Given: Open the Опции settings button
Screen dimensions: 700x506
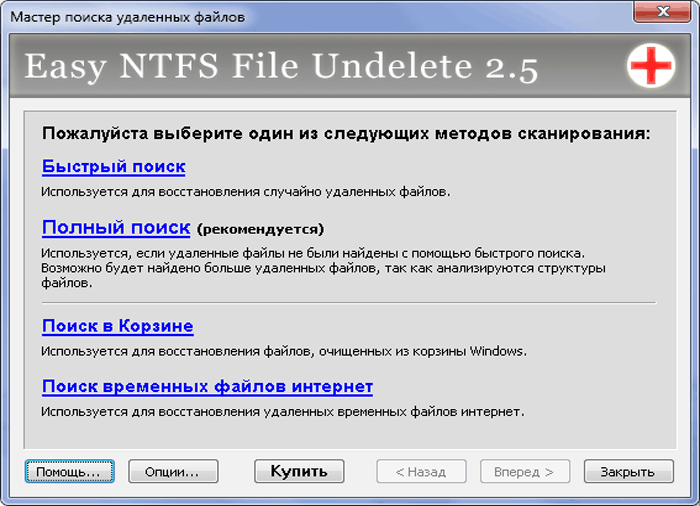Looking at the screenshot, I should point(173,472).
